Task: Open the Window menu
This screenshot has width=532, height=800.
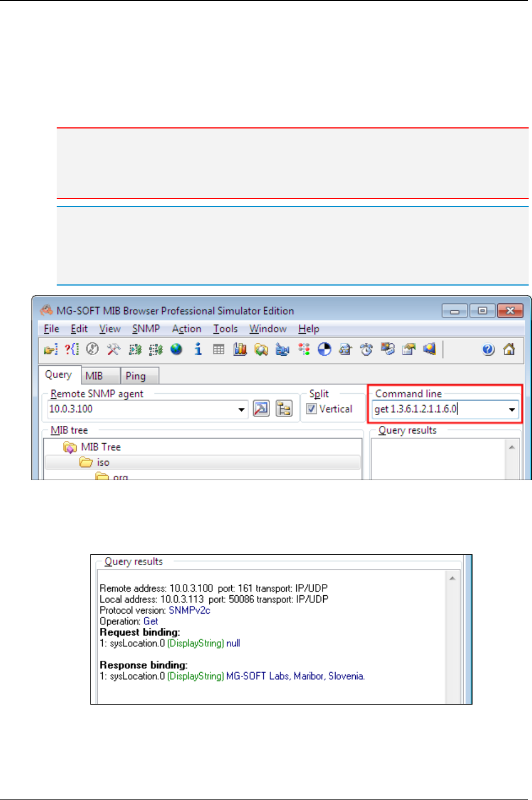Action: pyautogui.click(x=268, y=329)
